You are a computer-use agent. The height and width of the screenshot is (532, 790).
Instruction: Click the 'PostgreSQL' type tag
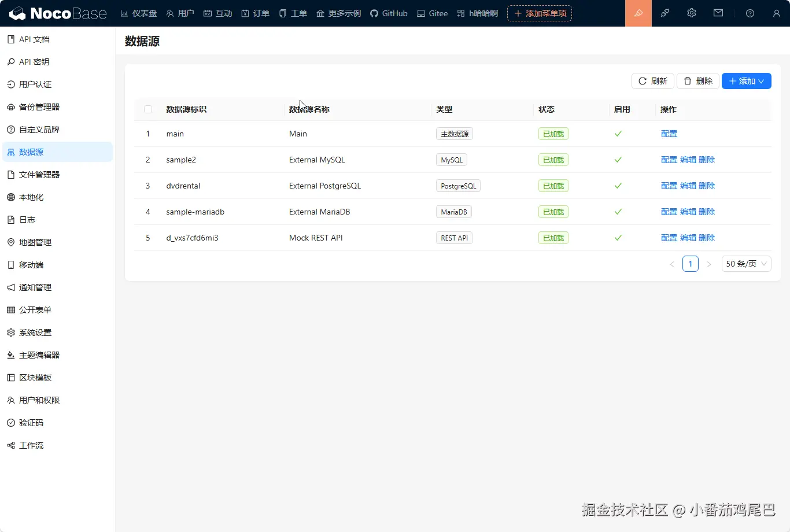[x=458, y=186]
